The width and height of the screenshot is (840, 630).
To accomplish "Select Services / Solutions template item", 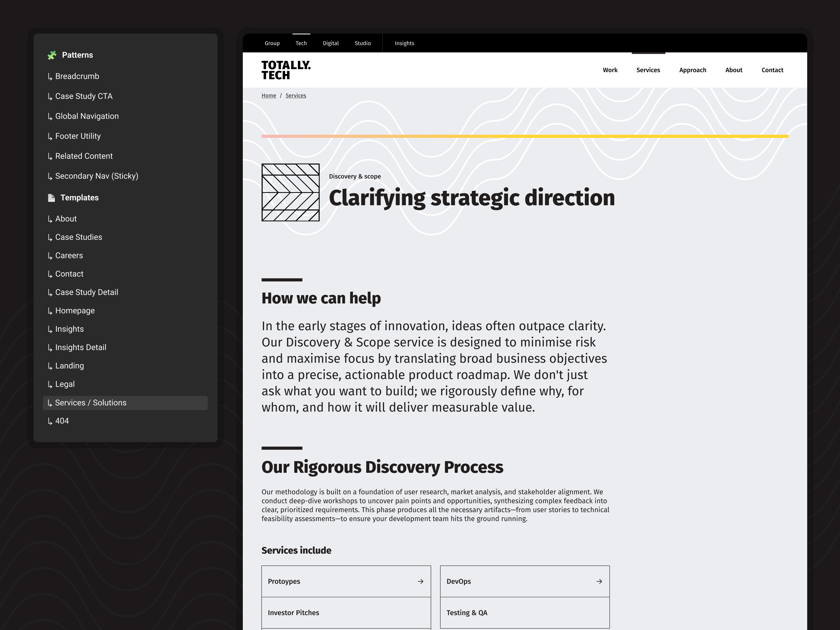I will coord(90,403).
